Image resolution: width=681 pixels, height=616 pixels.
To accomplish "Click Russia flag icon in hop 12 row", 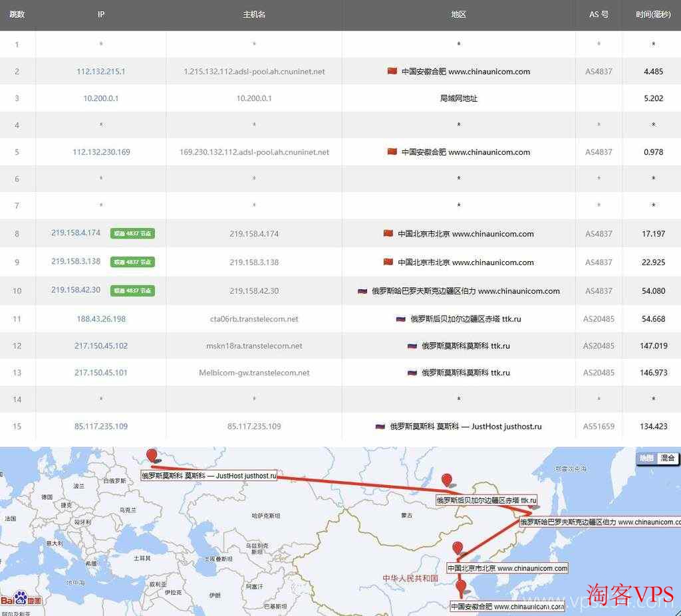I will tap(412, 346).
